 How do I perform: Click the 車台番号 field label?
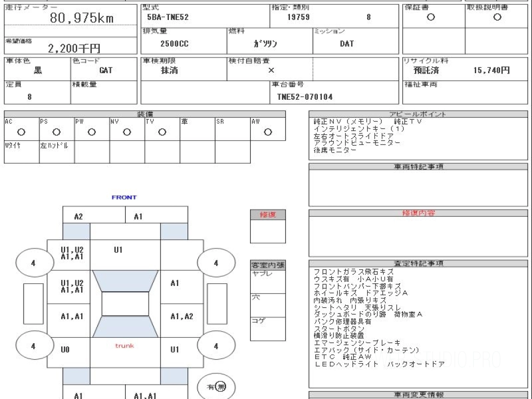pos(287,84)
